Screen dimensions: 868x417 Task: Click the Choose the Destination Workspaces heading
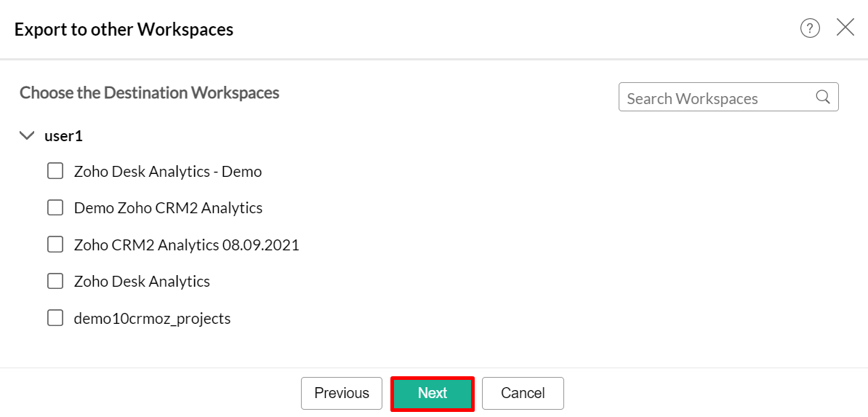(x=149, y=93)
